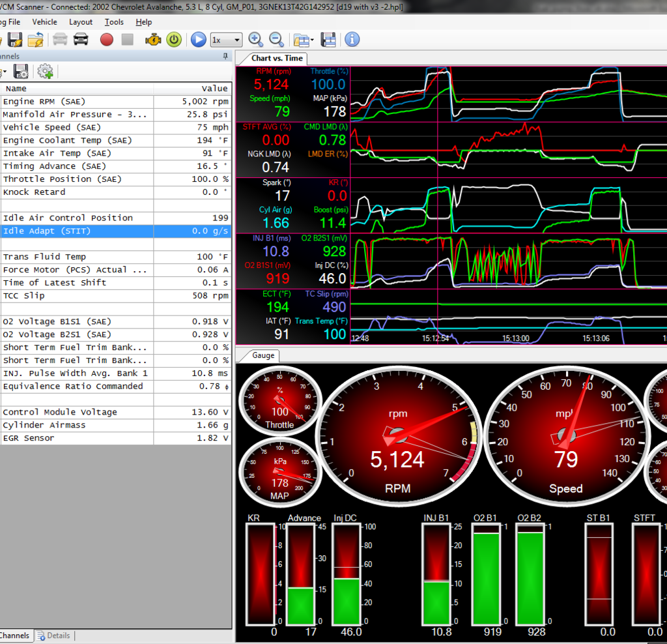
Task: Click the Advance bar gauge
Action: (301, 575)
